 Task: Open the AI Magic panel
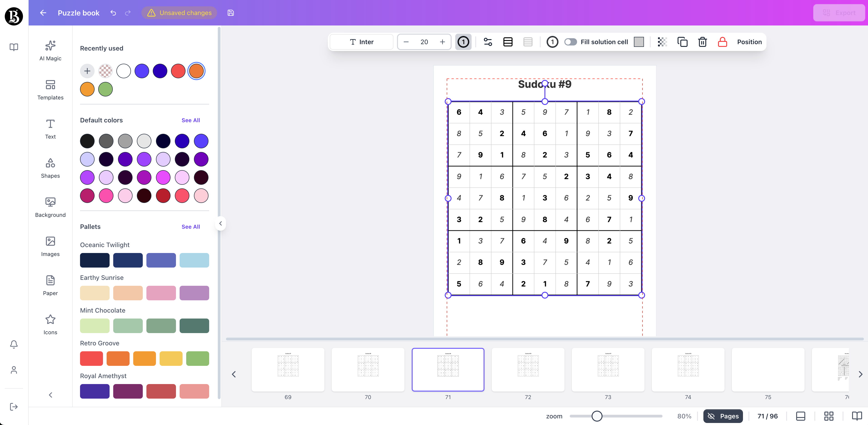point(50,50)
